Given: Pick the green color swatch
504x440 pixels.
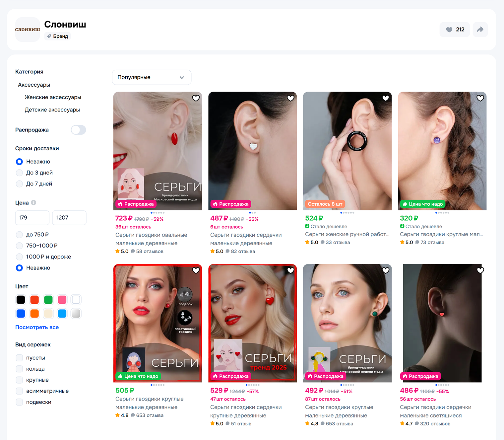Looking at the screenshot, I should 48,300.
